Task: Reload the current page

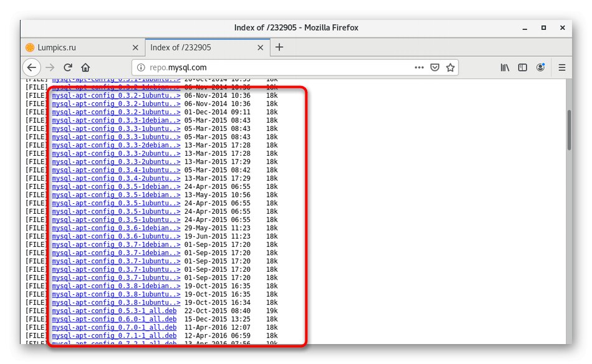Action: [x=68, y=67]
